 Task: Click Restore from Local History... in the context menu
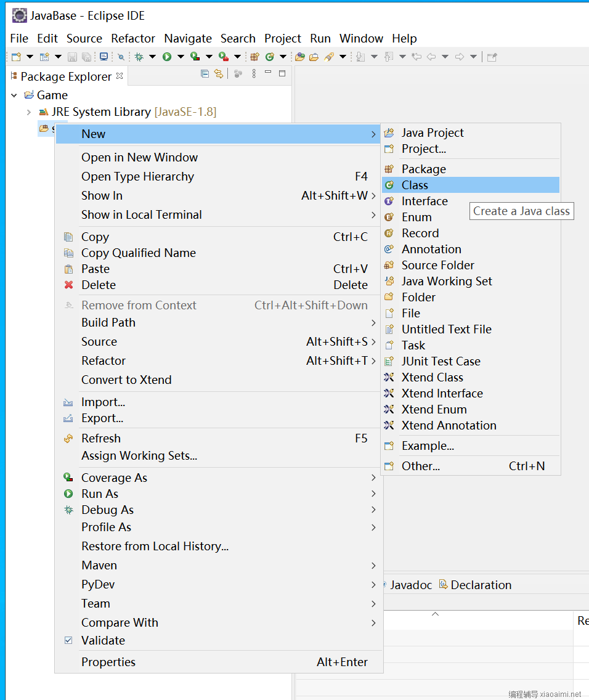(219, 546)
